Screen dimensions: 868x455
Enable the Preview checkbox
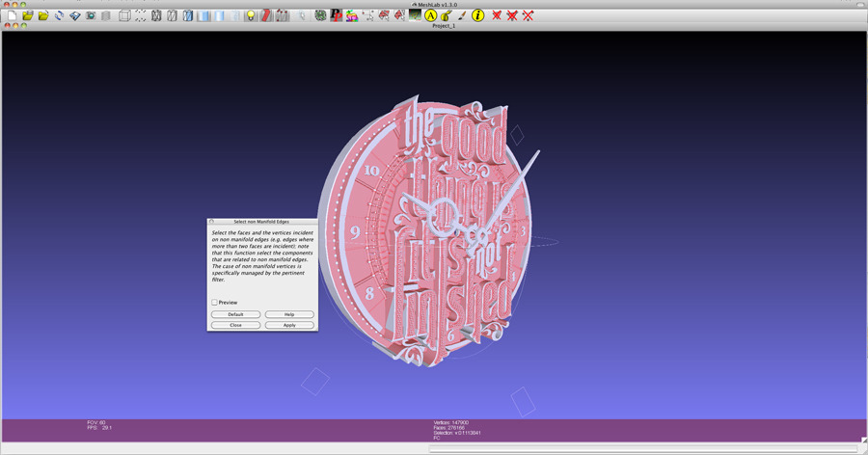tap(214, 303)
